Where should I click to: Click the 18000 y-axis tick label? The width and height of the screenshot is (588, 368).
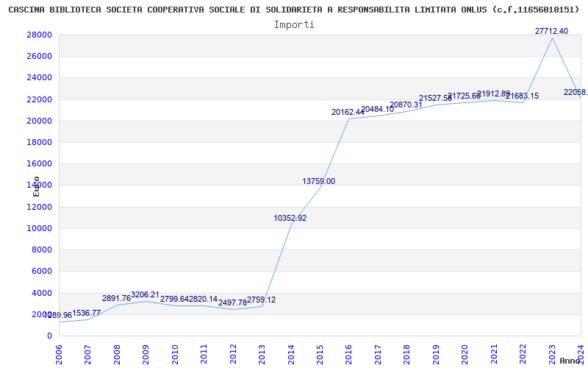pos(39,142)
